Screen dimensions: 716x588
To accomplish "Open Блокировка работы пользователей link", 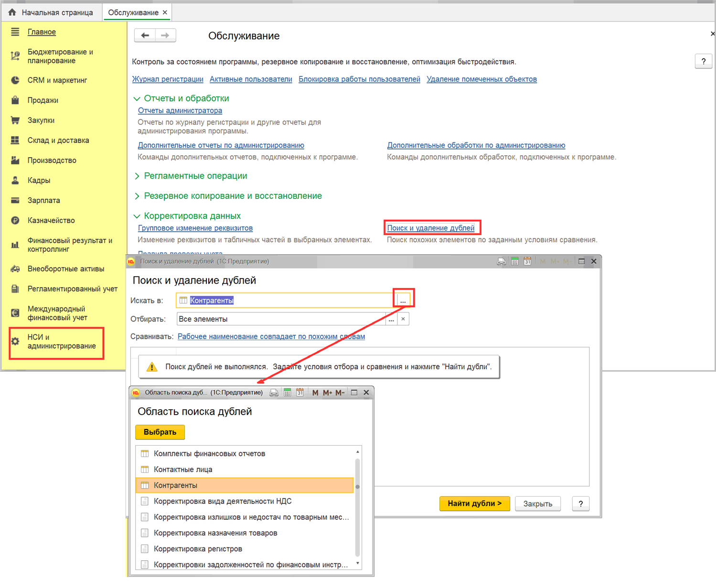I will (359, 79).
